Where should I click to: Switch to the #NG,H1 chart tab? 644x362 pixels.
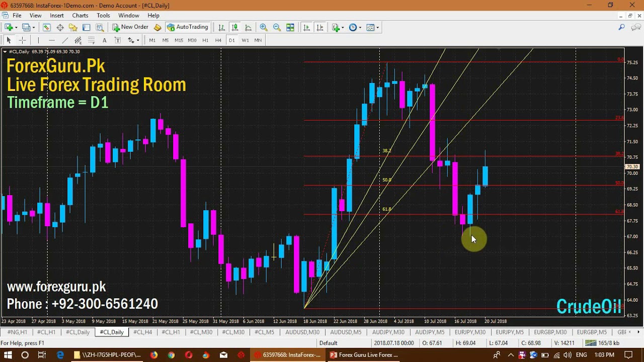pos(17,332)
